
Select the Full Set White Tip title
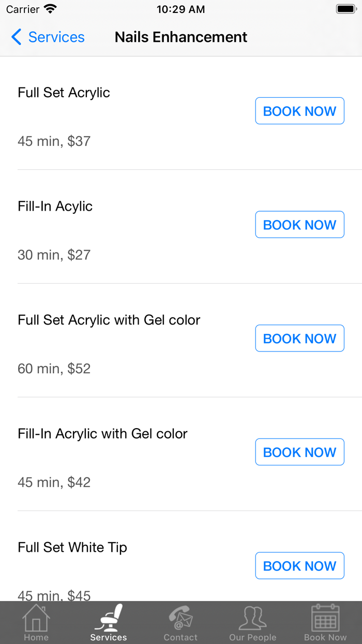72,548
